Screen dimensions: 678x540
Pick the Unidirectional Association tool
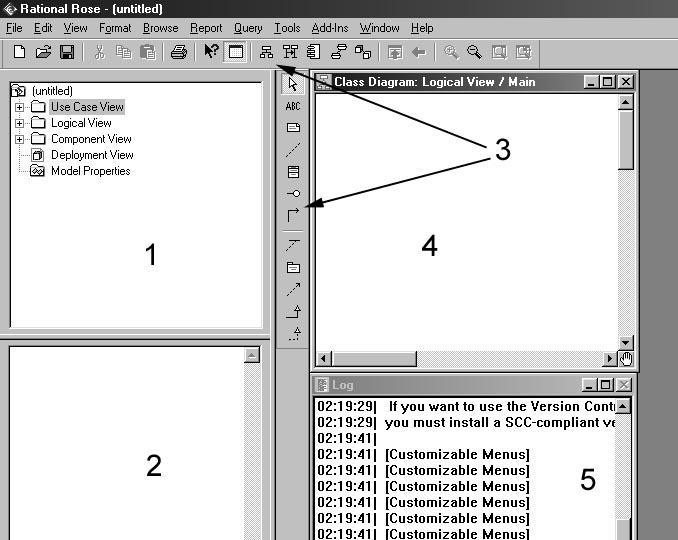point(293,215)
